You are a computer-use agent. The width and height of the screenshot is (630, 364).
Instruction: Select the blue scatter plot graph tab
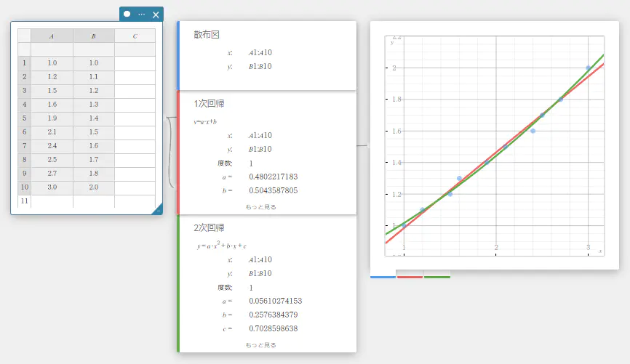pos(383,276)
